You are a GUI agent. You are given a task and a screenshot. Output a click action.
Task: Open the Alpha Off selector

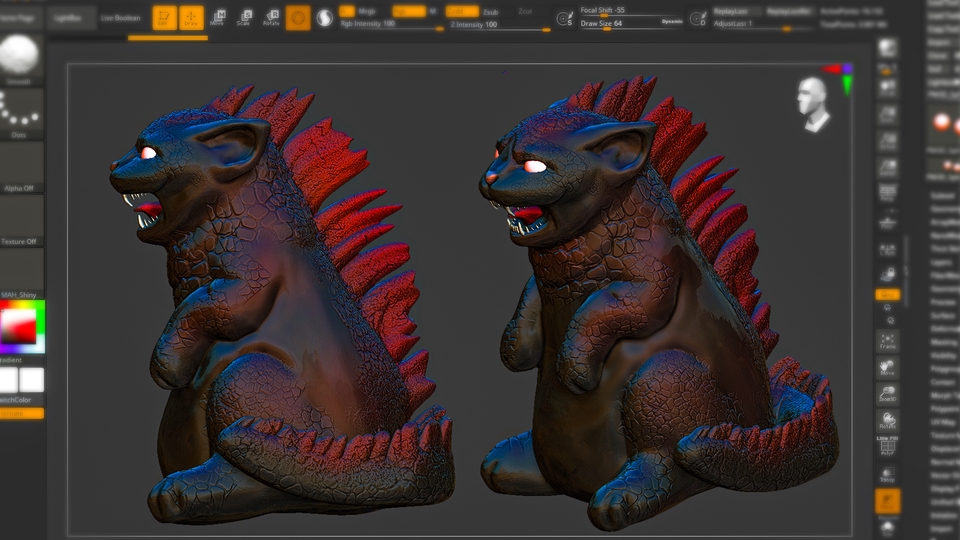[x=21, y=167]
